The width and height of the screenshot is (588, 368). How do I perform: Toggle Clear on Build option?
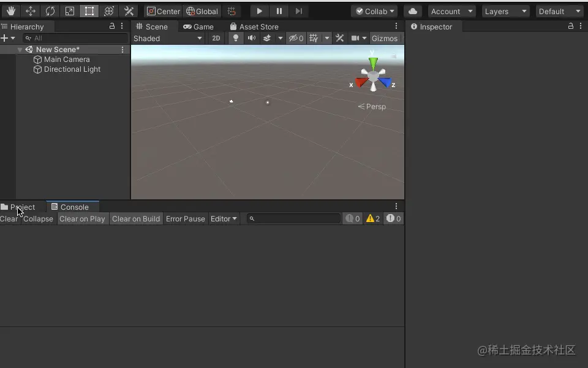136,219
